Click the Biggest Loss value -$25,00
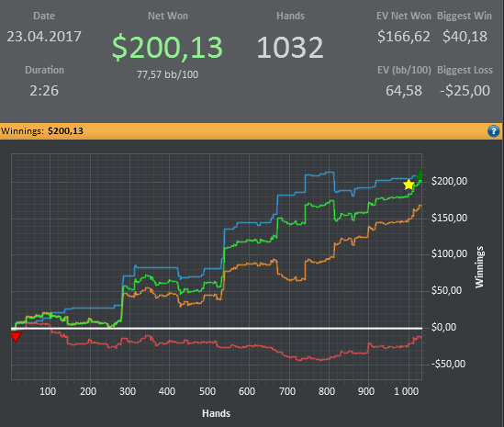This screenshot has width=504, height=427. pos(465,91)
